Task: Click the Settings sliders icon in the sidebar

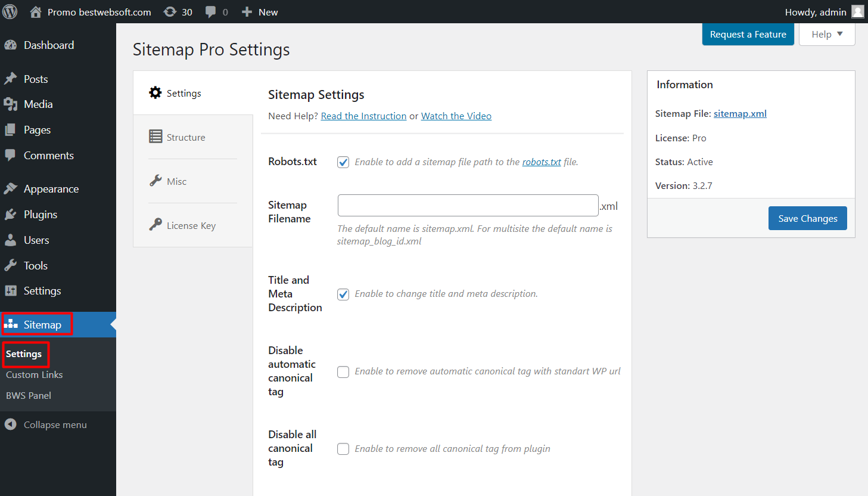Action: [10, 291]
